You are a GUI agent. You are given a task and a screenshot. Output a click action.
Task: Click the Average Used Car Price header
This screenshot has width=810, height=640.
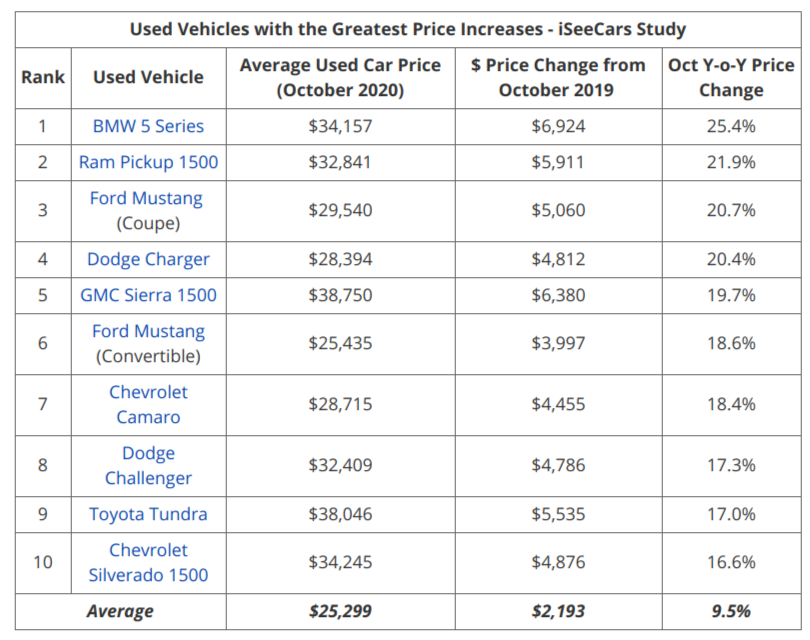(x=340, y=77)
